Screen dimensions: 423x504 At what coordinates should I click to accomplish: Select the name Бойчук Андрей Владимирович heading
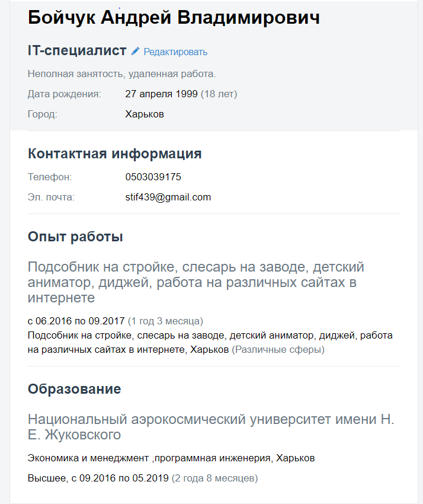(x=174, y=17)
